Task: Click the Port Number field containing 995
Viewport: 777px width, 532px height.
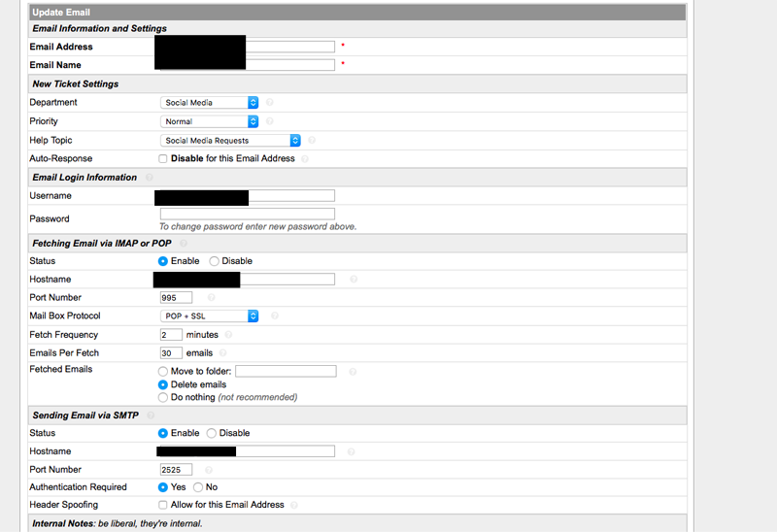Action: [176, 298]
